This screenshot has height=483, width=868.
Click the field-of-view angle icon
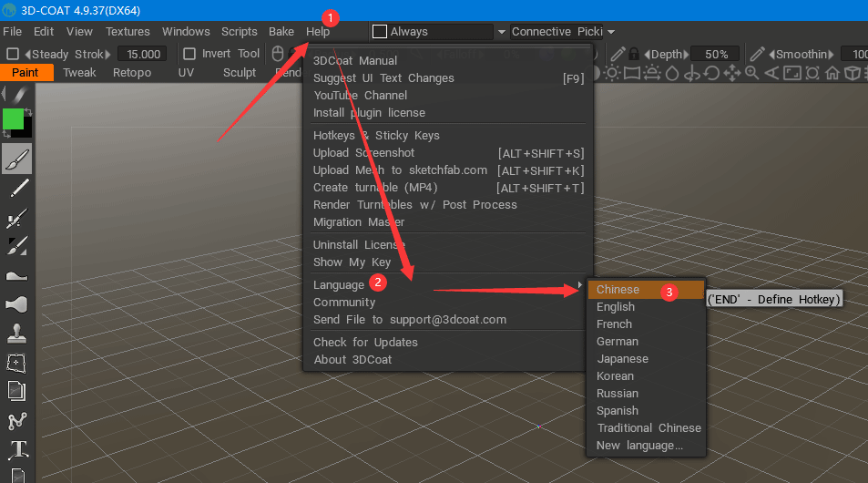(771, 73)
